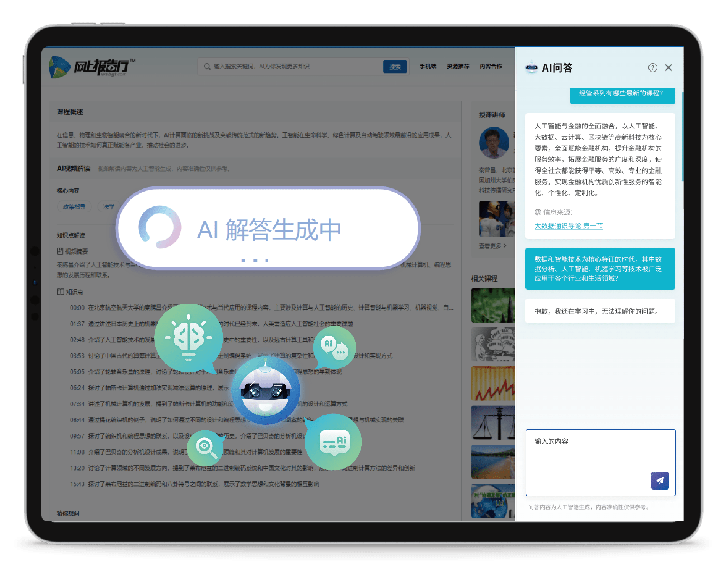Image resolution: width=728 pixels, height=569 pixels.
Task: Click the blue 搜索 search button
Action: (x=395, y=67)
